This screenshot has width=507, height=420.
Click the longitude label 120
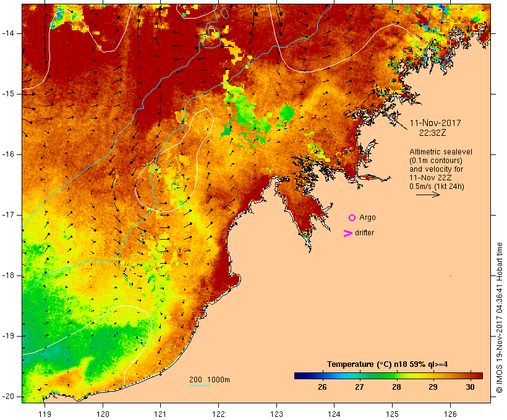[103, 414]
